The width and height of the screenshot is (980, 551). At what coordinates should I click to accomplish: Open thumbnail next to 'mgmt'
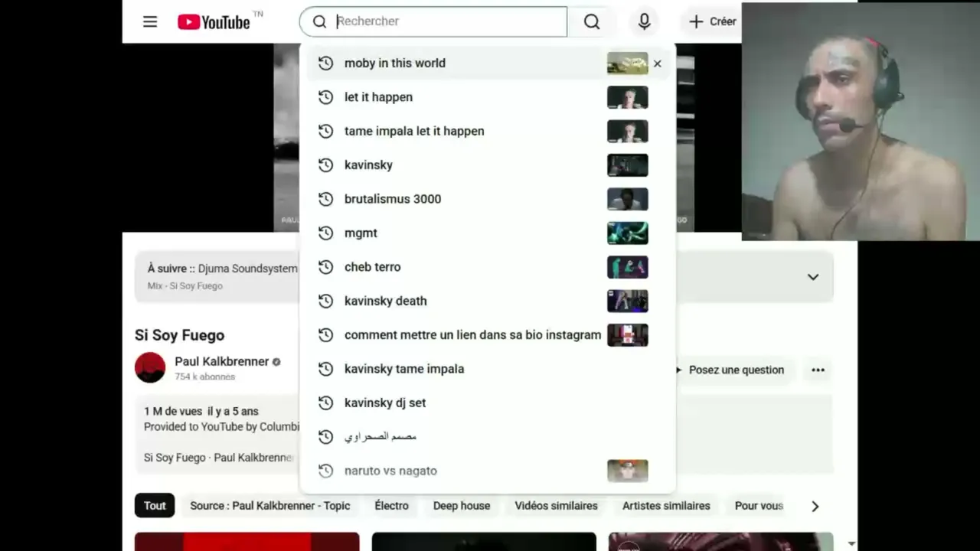[628, 233]
